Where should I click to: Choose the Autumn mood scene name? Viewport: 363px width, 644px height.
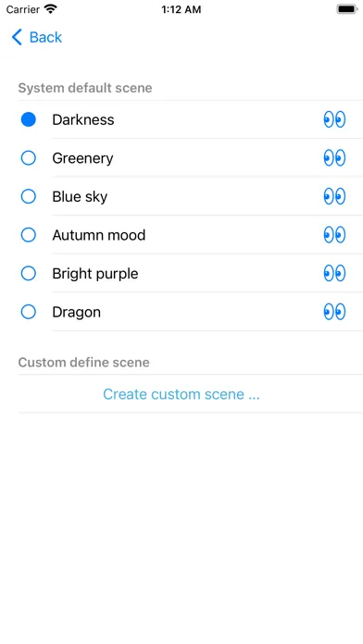pyautogui.click(x=99, y=235)
